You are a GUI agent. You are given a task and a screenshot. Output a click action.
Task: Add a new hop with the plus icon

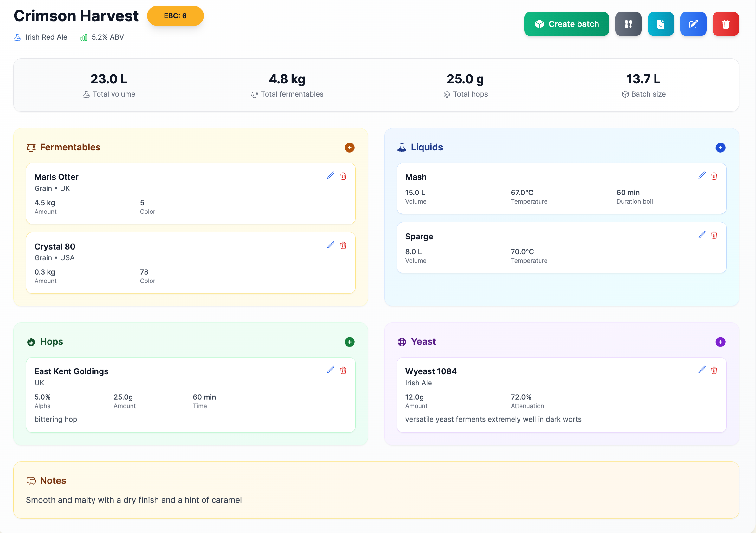point(349,342)
